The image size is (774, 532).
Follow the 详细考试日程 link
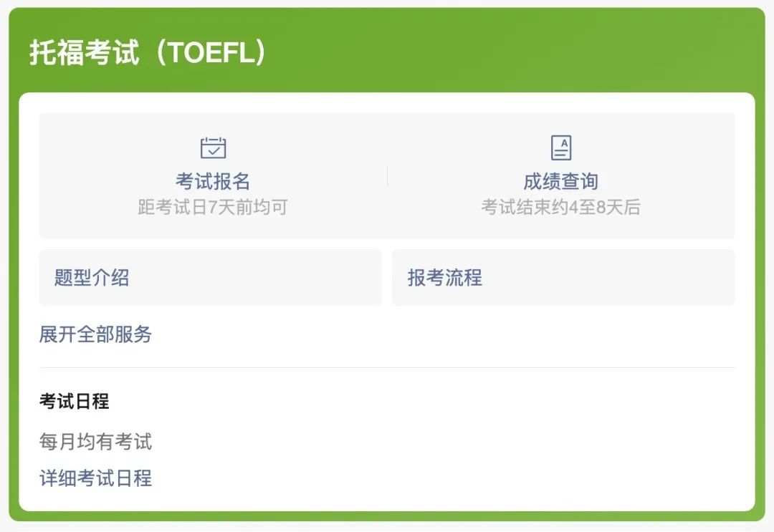click(x=96, y=478)
